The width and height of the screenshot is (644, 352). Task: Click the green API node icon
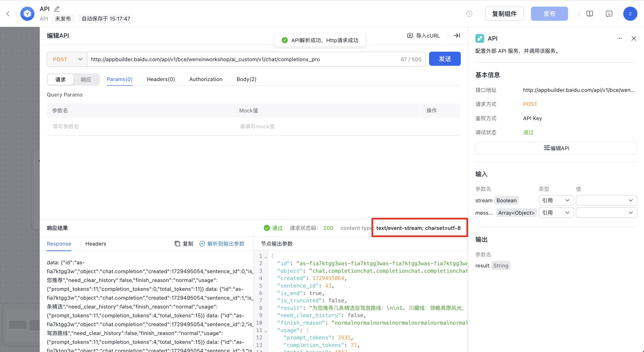(x=480, y=38)
